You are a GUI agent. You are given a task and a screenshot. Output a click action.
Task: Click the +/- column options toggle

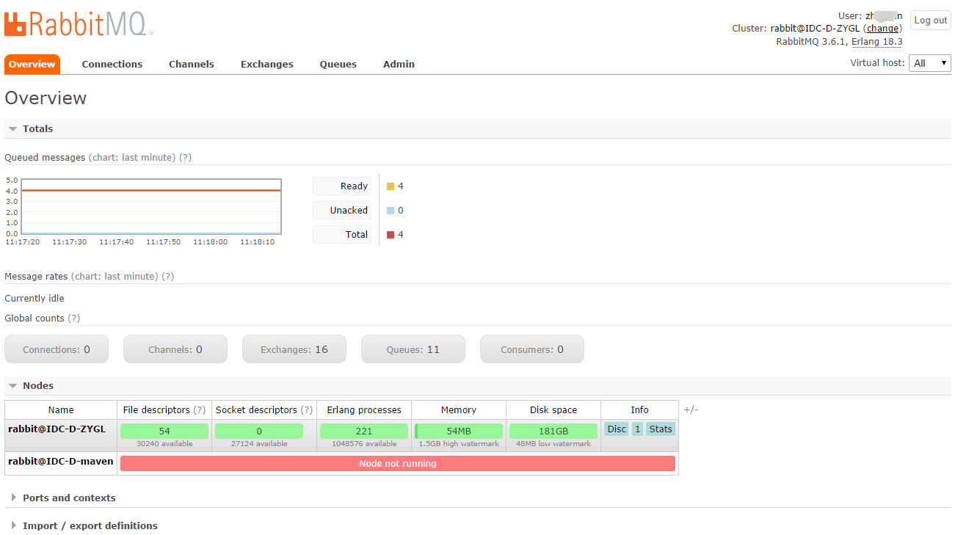pyautogui.click(x=691, y=410)
